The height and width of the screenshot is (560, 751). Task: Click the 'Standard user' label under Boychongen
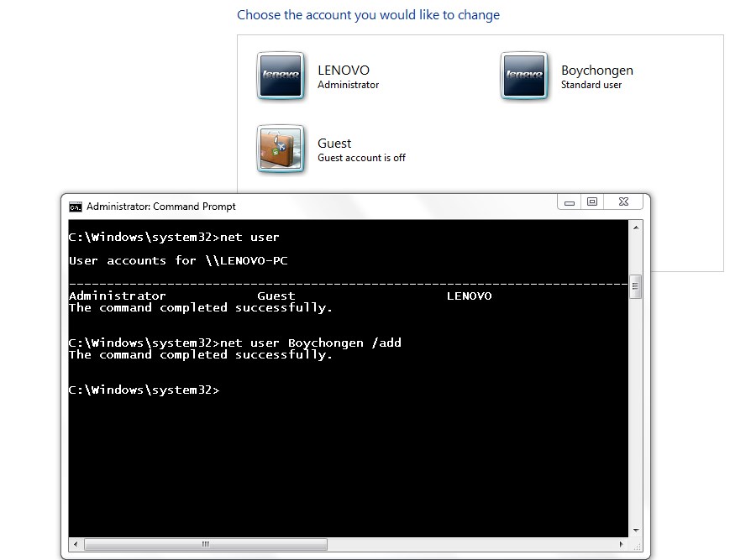pos(591,85)
